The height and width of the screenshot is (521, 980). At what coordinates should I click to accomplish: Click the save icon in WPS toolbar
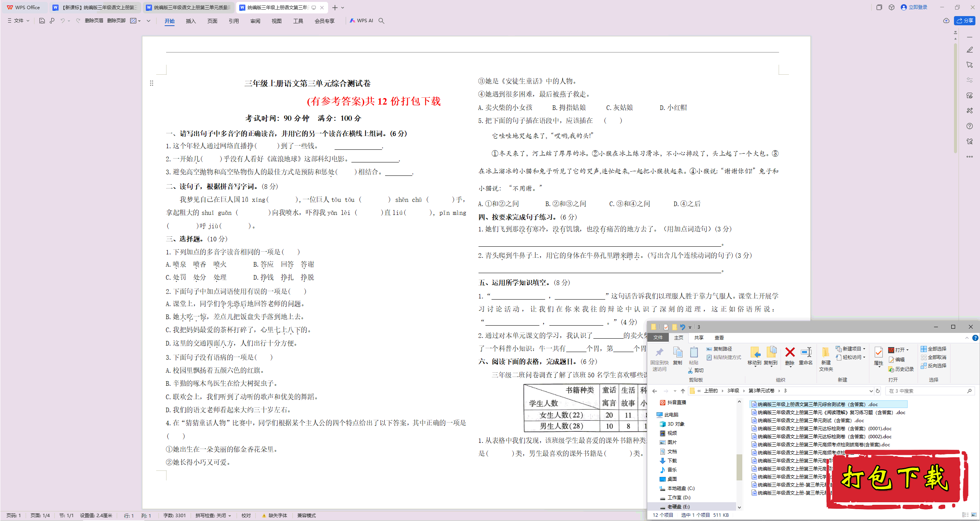[42, 21]
